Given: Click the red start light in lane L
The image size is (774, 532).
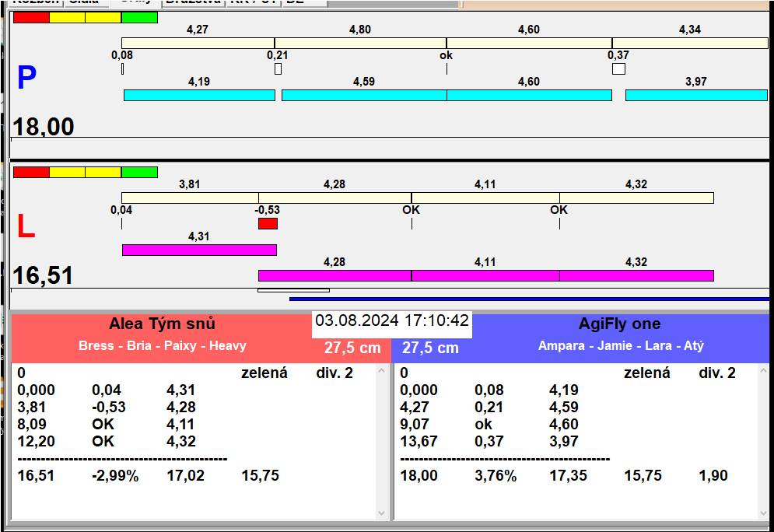Looking at the screenshot, I should click(31, 172).
